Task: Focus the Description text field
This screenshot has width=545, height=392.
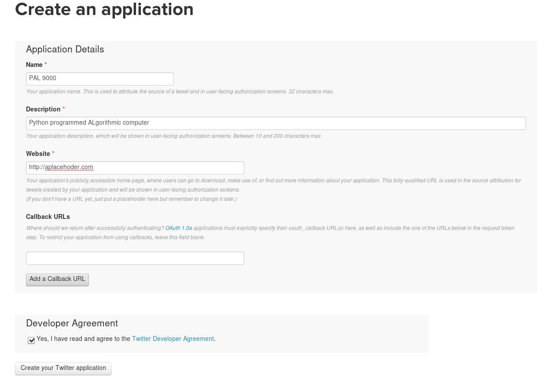Action: [x=276, y=123]
